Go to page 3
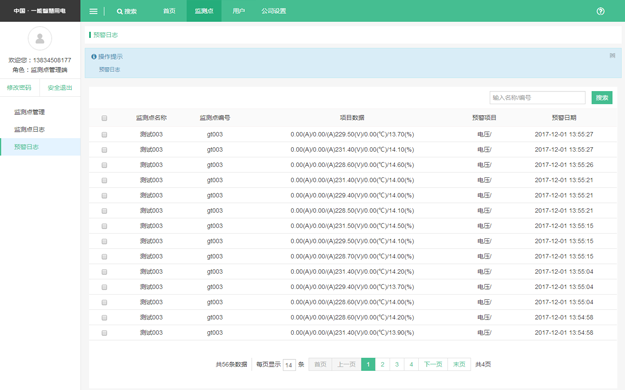The width and height of the screenshot is (625, 390). pyautogui.click(x=397, y=364)
